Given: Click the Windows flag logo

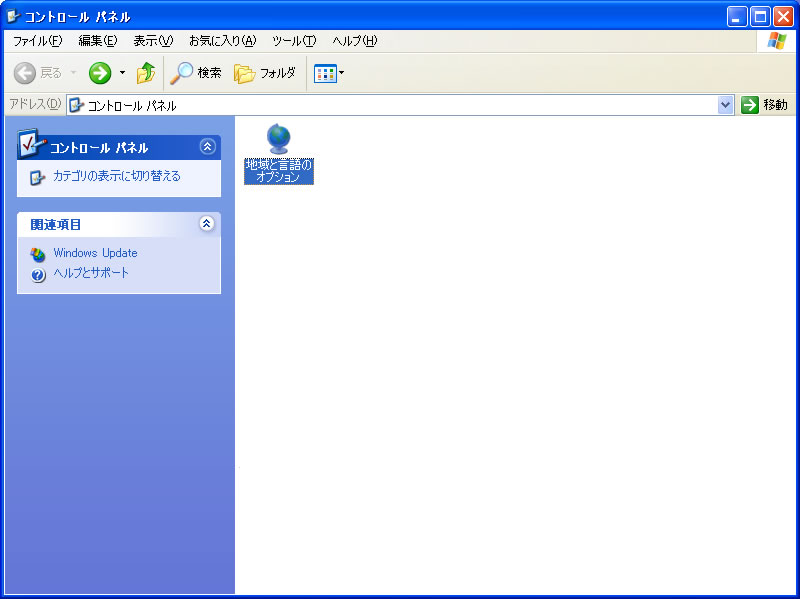Looking at the screenshot, I should 777,41.
